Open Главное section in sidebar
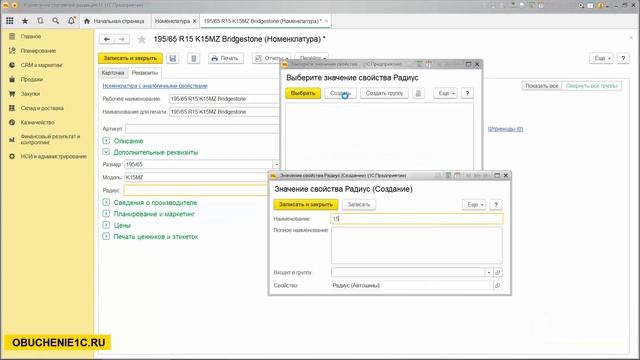 [x=31, y=36]
